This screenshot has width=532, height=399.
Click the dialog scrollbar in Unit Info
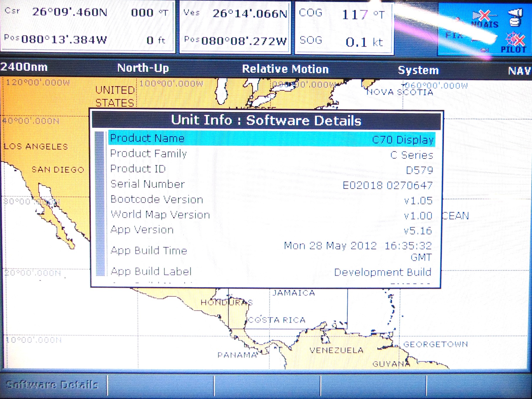100,204
